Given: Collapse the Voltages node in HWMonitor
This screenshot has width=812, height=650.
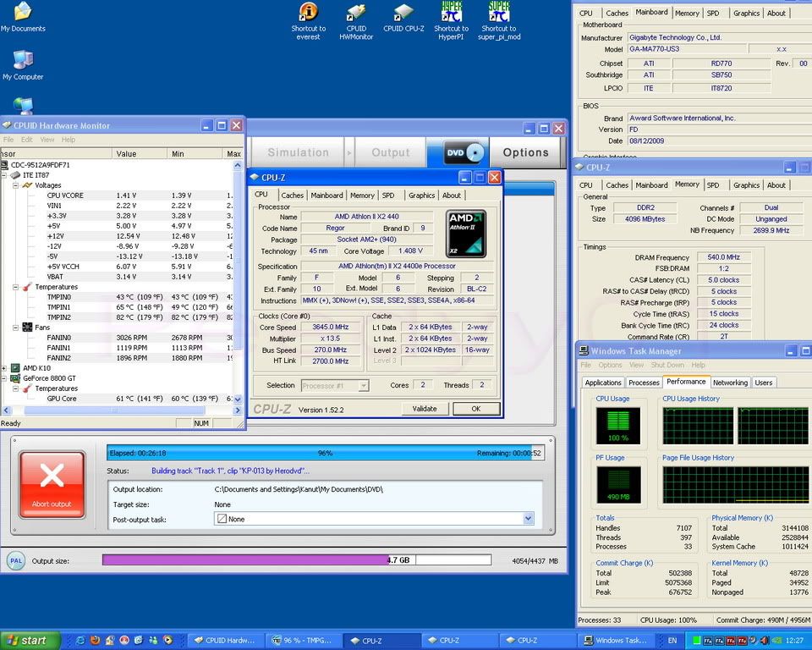Looking at the screenshot, I should (x=15, y=185).
